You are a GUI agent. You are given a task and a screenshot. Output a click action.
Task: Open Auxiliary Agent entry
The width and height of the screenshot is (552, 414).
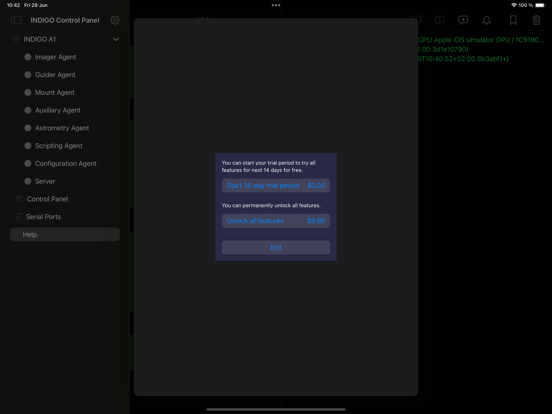pyautogui.click(x=65, y=110)
